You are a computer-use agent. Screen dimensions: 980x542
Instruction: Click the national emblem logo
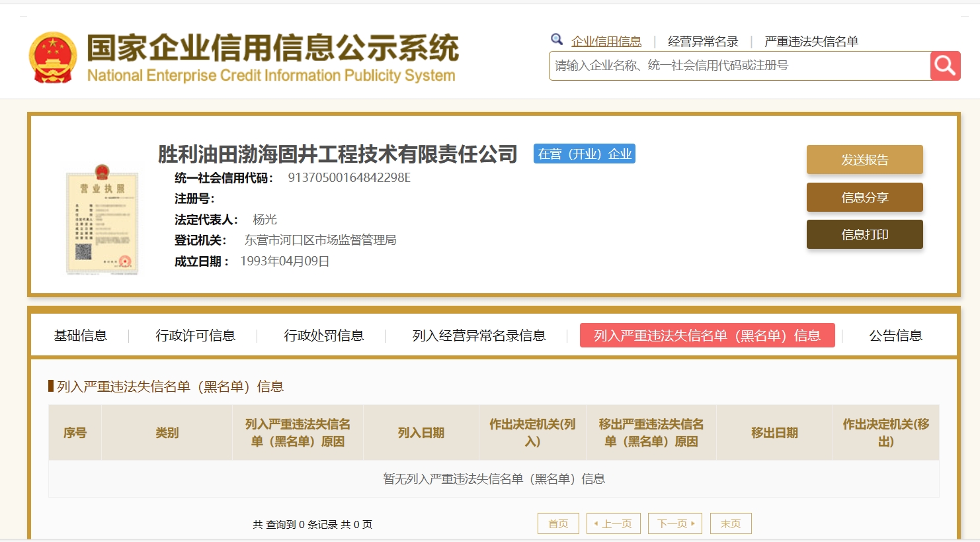point(53,58)
